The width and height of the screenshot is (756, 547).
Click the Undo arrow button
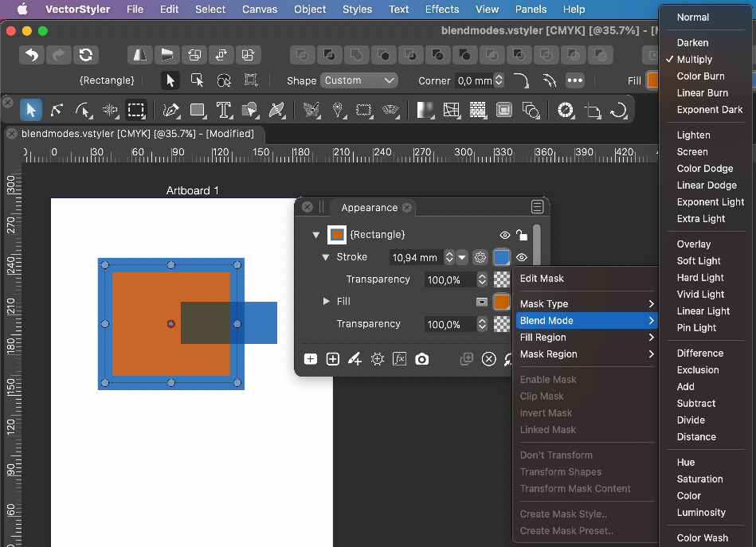31,55
